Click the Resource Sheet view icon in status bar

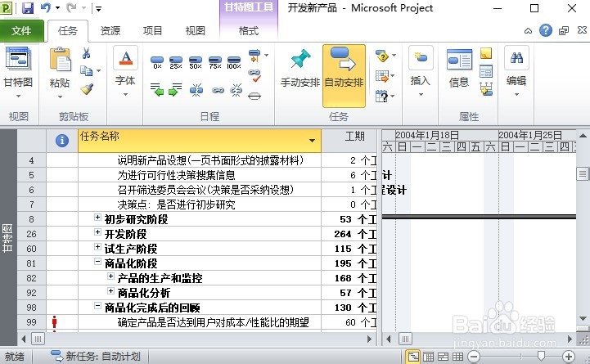pos(457,357)
